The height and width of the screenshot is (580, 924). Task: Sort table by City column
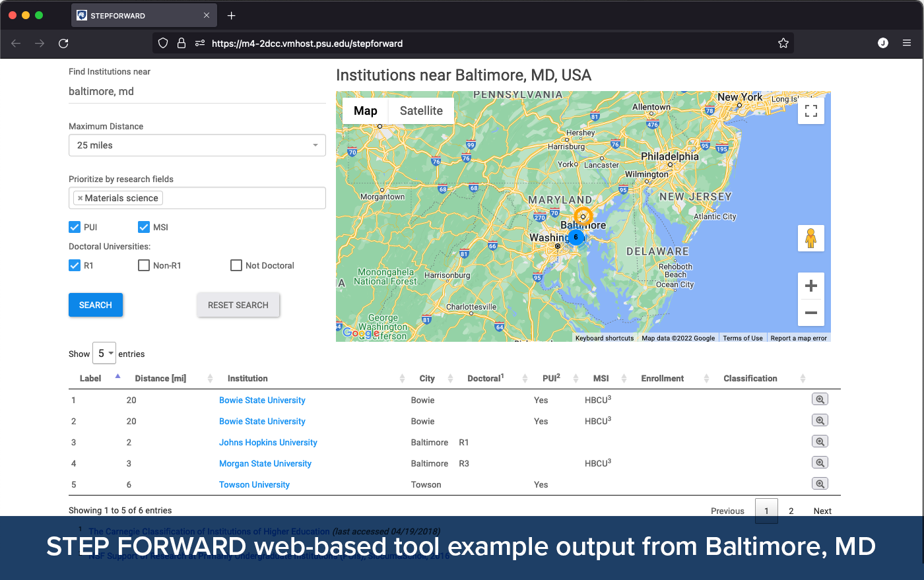pos(434,378)
